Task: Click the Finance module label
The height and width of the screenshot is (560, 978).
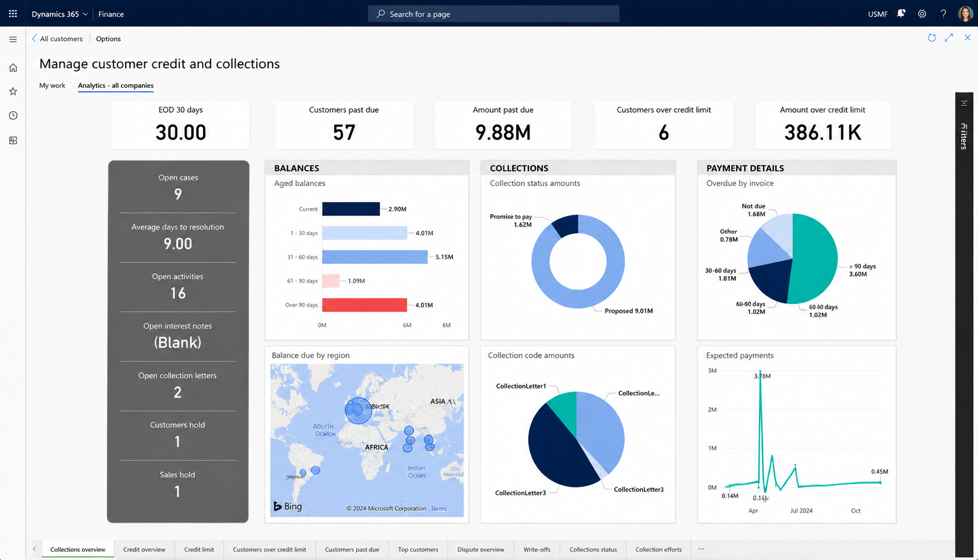Action: coord(111,14)
